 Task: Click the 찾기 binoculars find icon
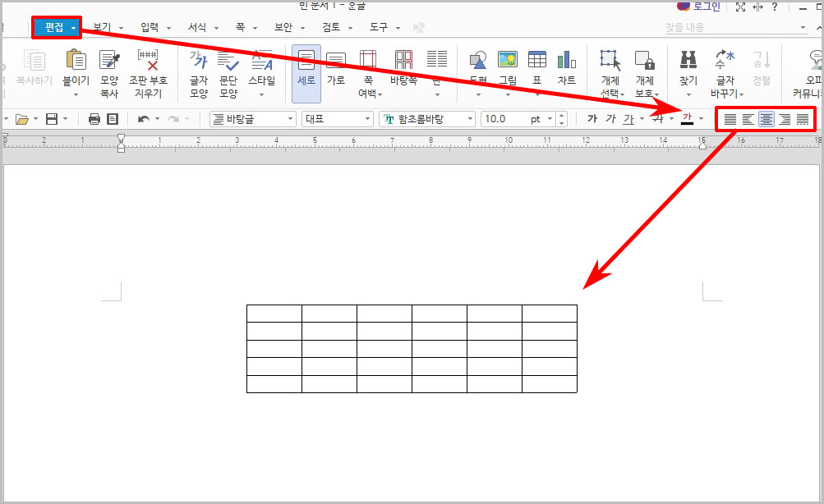[688, 60]
